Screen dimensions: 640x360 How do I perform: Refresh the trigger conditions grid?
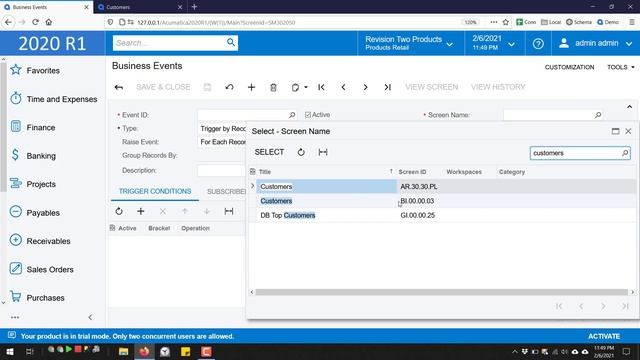click(x=119, y=211)
